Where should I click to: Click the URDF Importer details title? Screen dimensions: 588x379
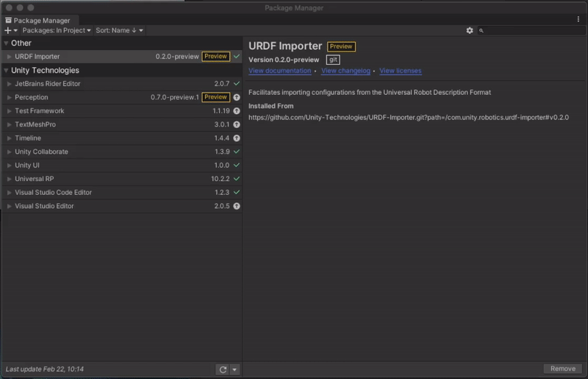[x=285, y=46]
